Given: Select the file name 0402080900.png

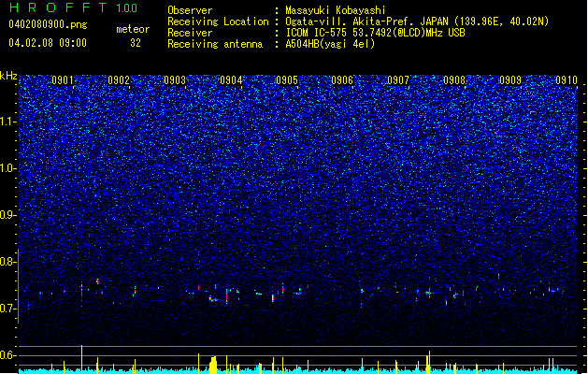Looking at the screenshot, I should coord(48,24).
